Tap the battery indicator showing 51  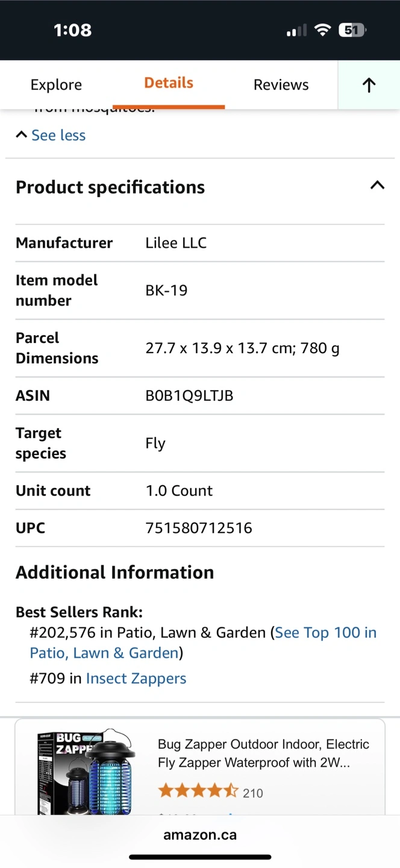(x=352, y=30)
